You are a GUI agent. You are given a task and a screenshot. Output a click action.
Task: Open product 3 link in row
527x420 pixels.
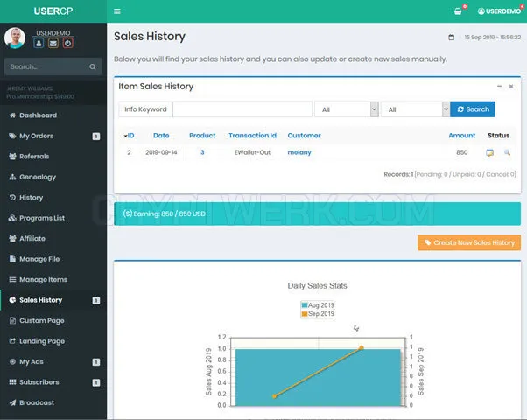click(x=202, y=152)
